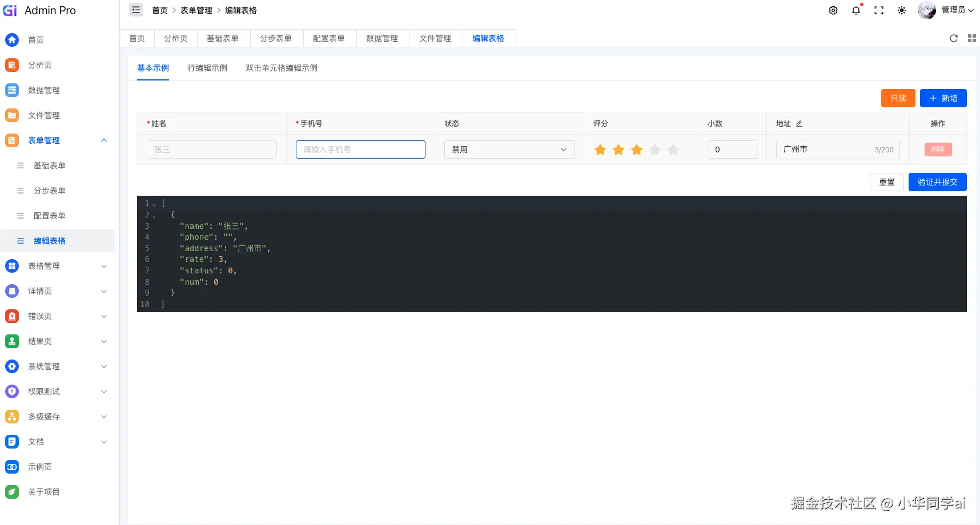Open the 基础表单 page tab
Viewport: 980px width, 525px height.
pyautogui.click(x=223, y=38)
